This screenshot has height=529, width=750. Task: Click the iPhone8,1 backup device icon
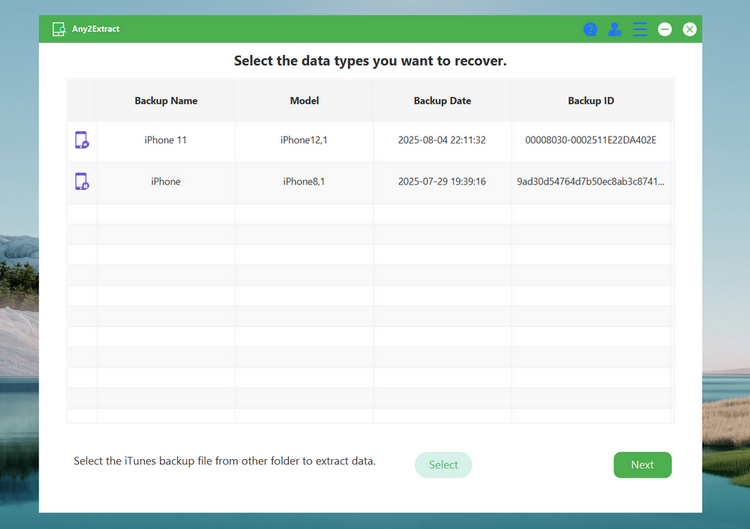click(82, 181)
